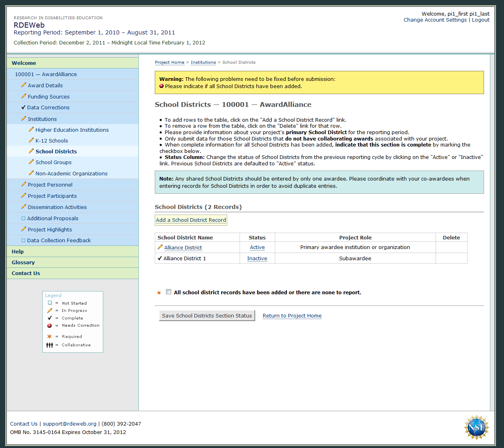Expand the 100001 — AwardAlliance sidebar item
Screen dimensions: 504x448
46,74
